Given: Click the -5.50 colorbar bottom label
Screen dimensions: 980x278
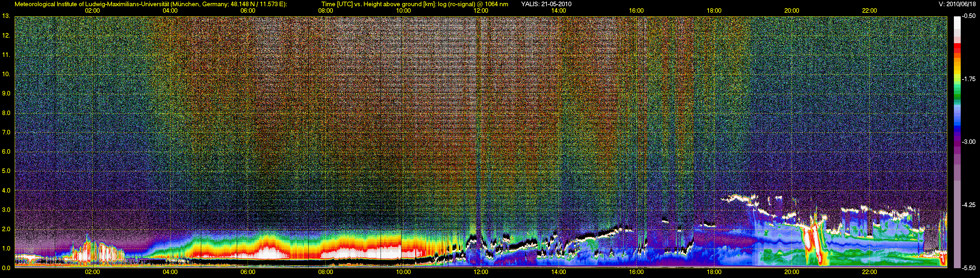Looking at the screenshot, I should click(x=969, y=268).
